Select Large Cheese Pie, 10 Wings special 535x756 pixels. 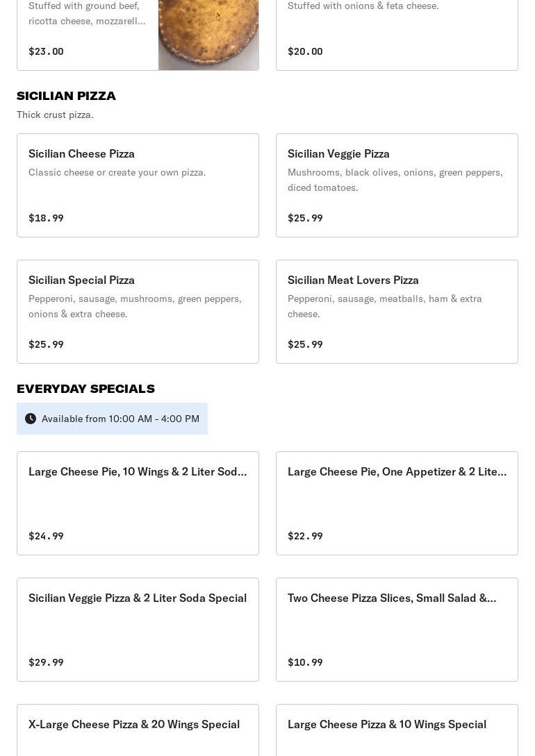click(x=138, y=503)
